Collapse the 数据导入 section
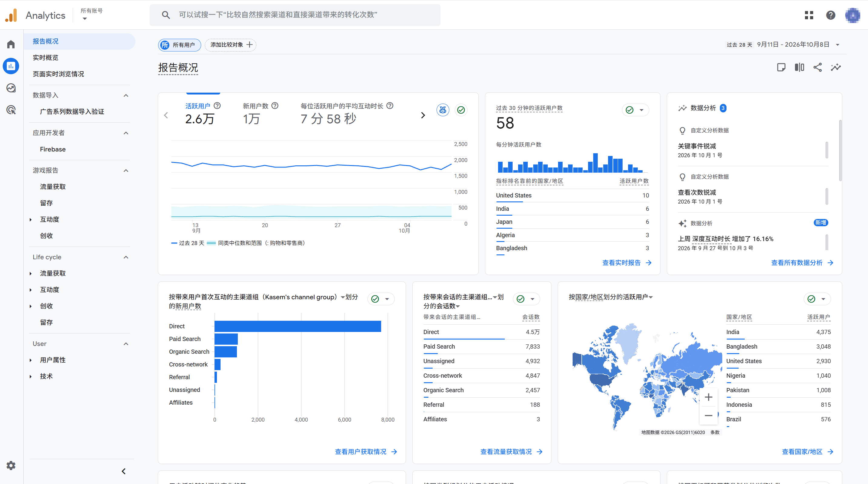The image size is (868, 484). click(126, 95)
